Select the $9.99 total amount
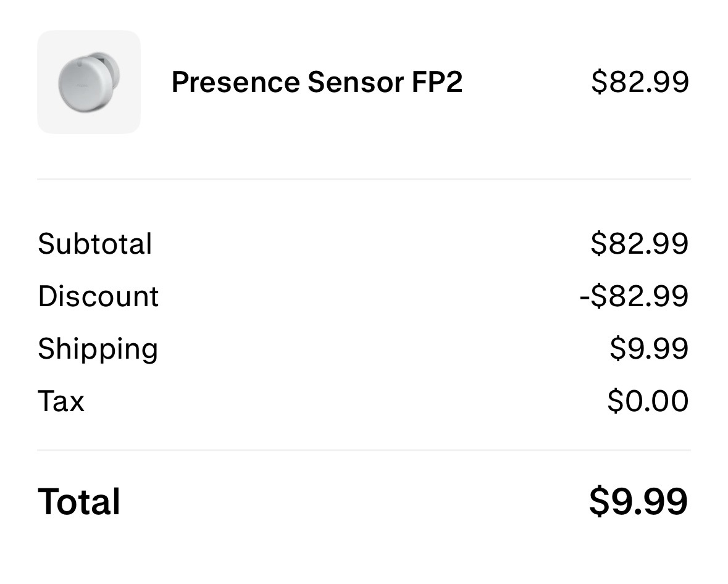The image size is (728, 584). pos(638,501)
